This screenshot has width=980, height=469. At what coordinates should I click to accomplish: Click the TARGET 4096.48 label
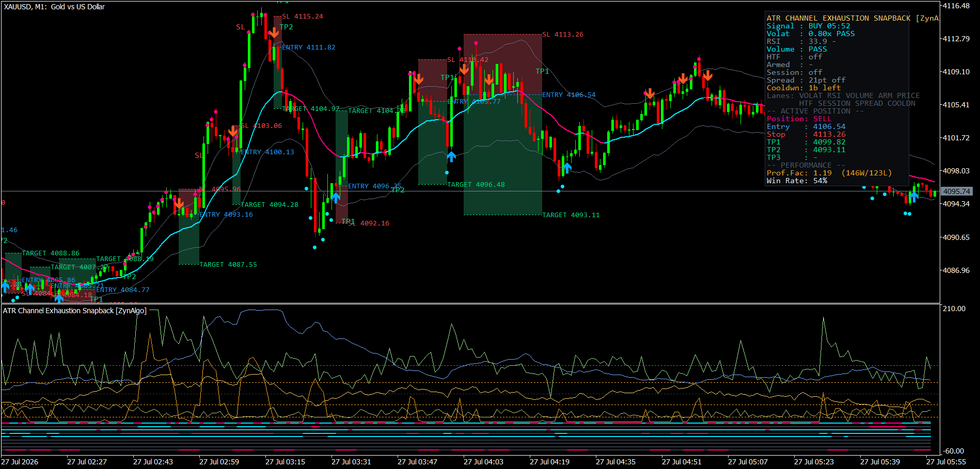coord(476,185)
